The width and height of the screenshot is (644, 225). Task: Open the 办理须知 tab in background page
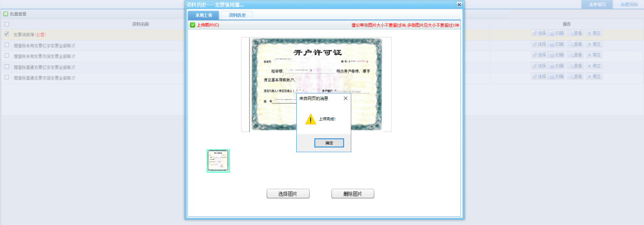pos(629,4)
